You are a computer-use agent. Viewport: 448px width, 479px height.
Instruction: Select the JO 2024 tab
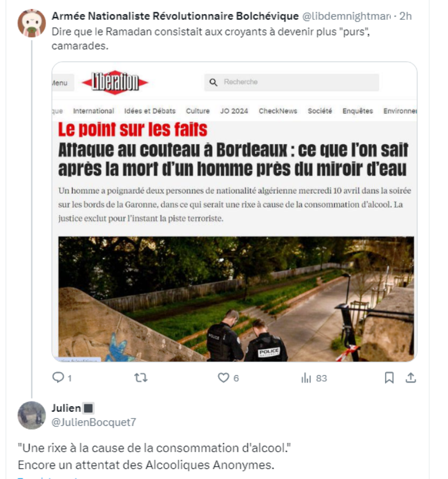tap(235, 111)
